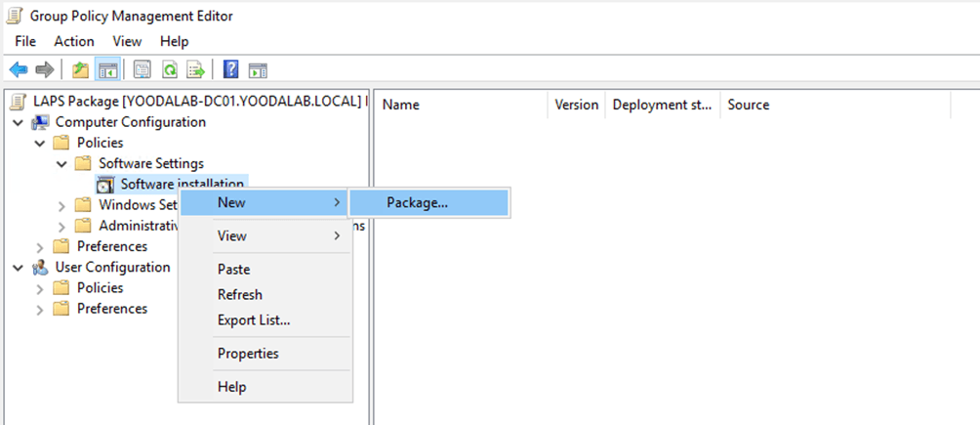980x425 pixels.
Task: Collapse the Computer Configuration node
Action: (19, 122)
